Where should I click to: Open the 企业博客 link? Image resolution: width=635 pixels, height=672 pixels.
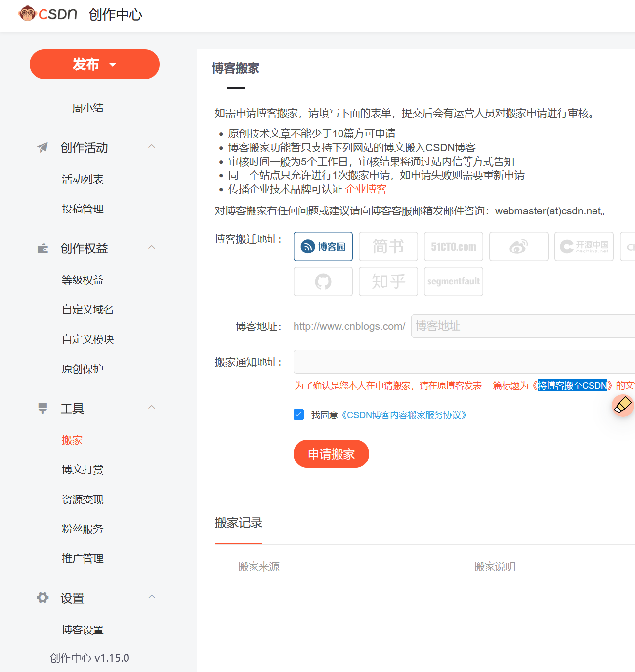[x=366, y=189]
